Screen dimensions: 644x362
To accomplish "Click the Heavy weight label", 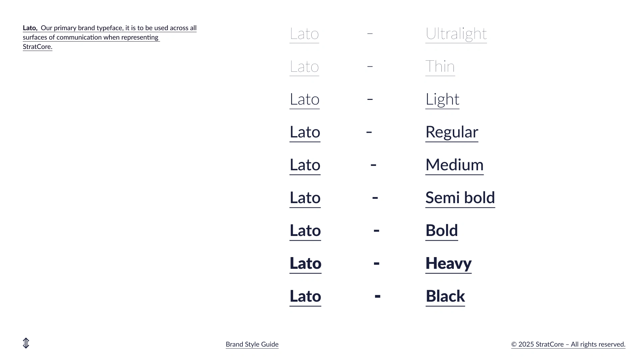I will (x=448, y=264).
